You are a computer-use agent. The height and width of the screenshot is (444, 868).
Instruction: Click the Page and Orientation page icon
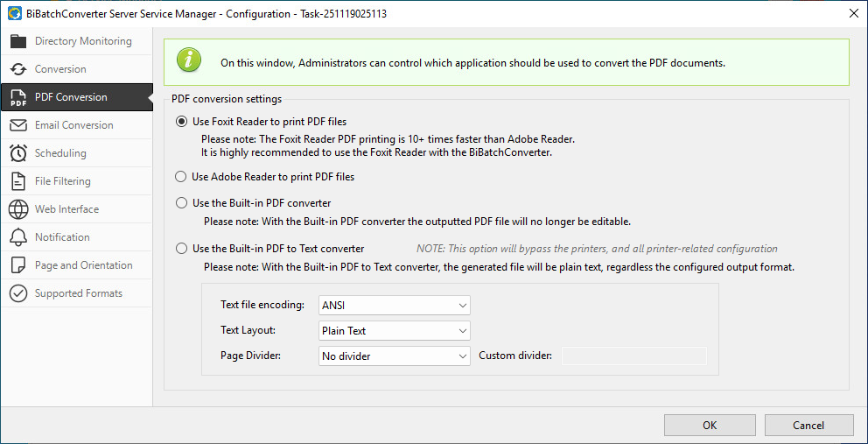point(18,265)
